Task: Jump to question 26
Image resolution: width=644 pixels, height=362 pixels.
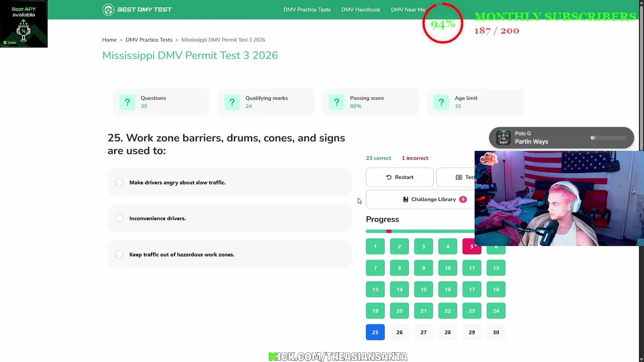Action: tap(399, 332)
